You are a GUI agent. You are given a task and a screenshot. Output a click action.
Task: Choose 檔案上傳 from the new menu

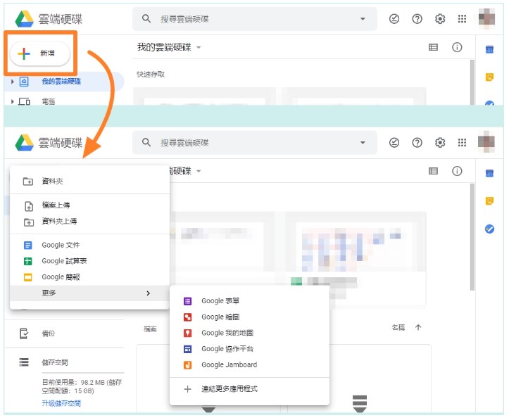click(56, 205)
